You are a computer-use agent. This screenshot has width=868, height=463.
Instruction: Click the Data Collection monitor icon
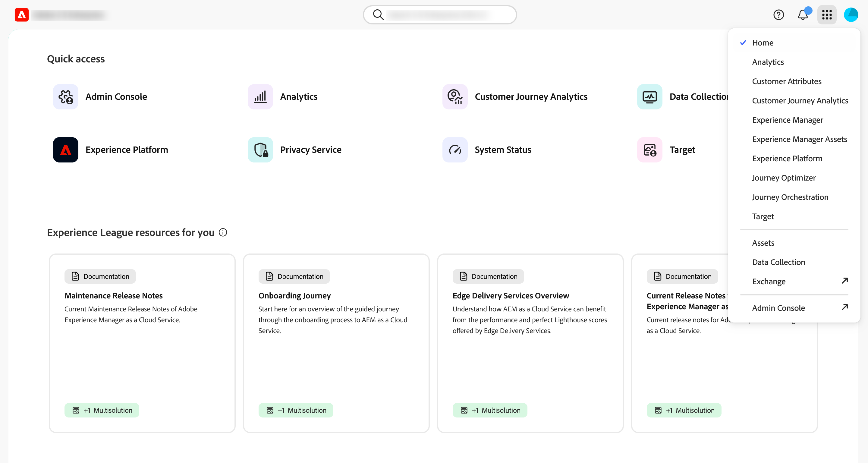pos(650,97)
